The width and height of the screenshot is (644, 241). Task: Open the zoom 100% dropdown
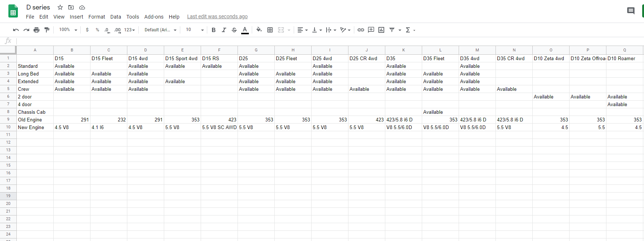[x=68, y=30]
